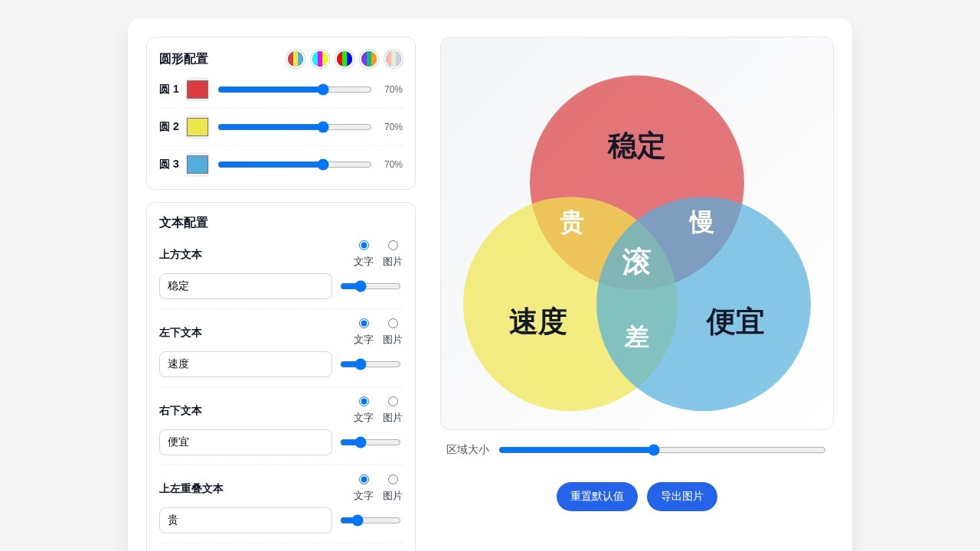The width and height of the screenshot is (980, 551).
Task: Select the default red-yellow-blue palette preset
Action: 295,59
